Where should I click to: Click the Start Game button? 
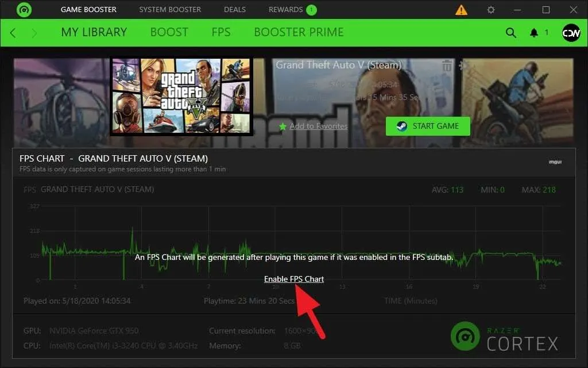pyautogui.click(x=428, y=126)
